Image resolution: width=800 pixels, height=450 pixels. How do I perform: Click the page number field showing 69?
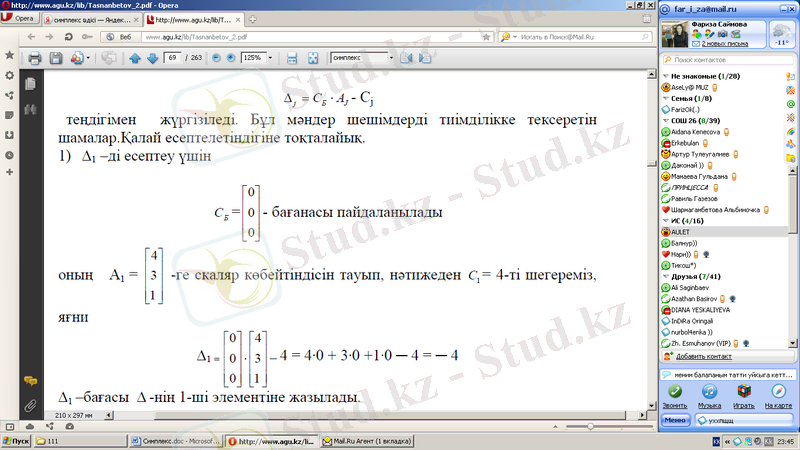point(172,58)
